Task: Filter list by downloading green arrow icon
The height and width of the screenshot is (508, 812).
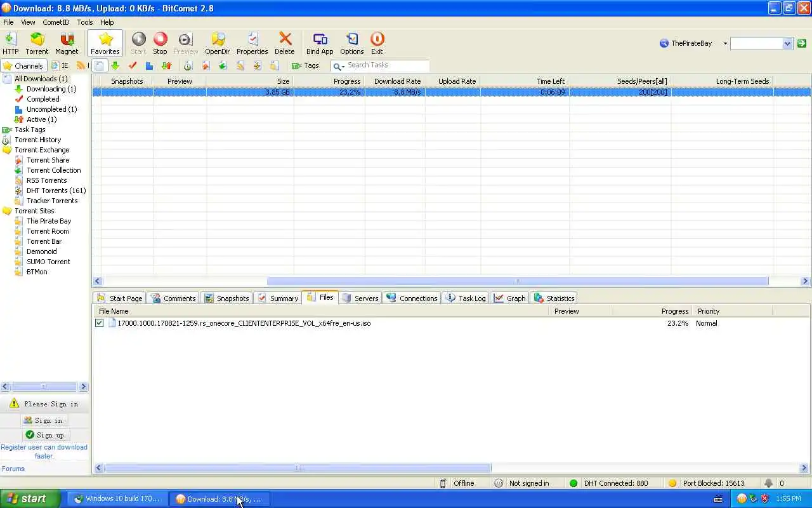Action: [x=115, y=65]
